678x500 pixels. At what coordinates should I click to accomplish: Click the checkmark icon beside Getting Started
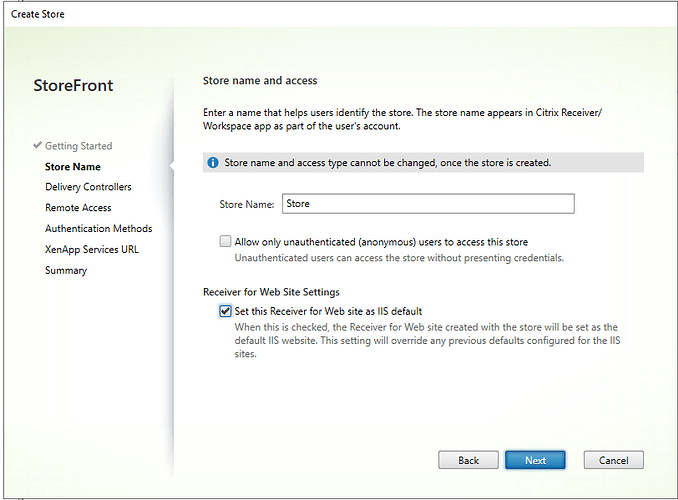pos(37,146)
